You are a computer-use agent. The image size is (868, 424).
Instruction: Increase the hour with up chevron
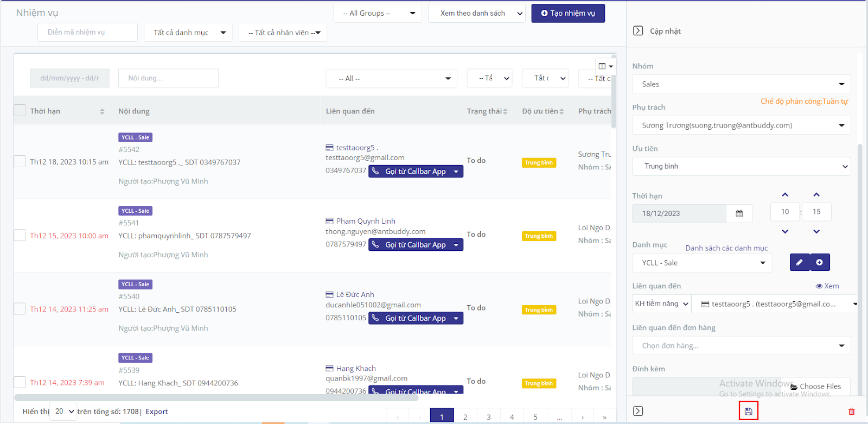[x=785, y=194]
